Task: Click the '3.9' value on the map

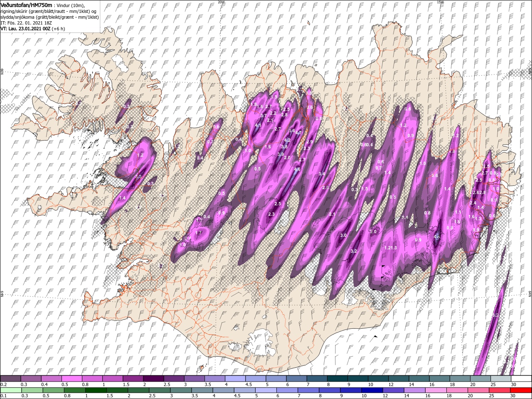Action: pos(281,154)
